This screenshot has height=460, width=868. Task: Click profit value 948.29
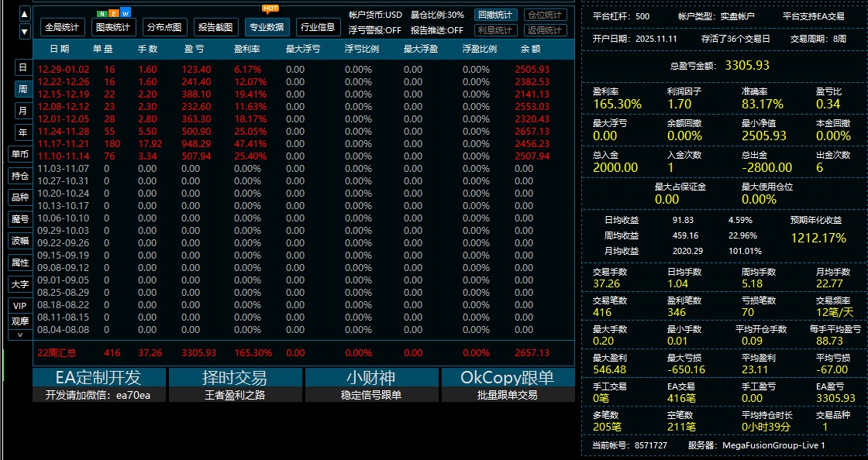[196, 144]
